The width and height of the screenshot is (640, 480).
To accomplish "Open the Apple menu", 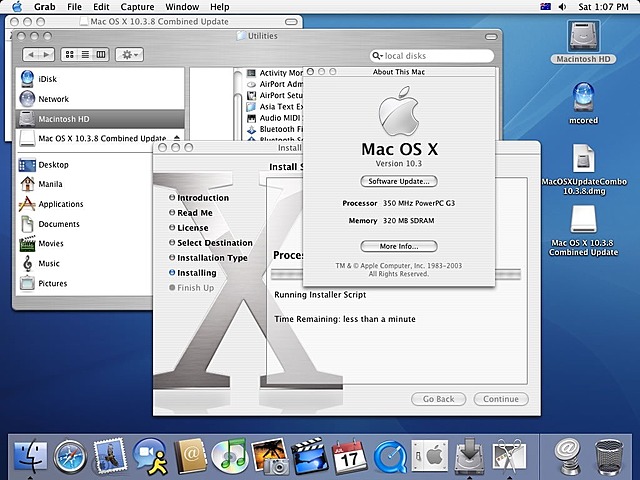I will (x=18, y=7).
